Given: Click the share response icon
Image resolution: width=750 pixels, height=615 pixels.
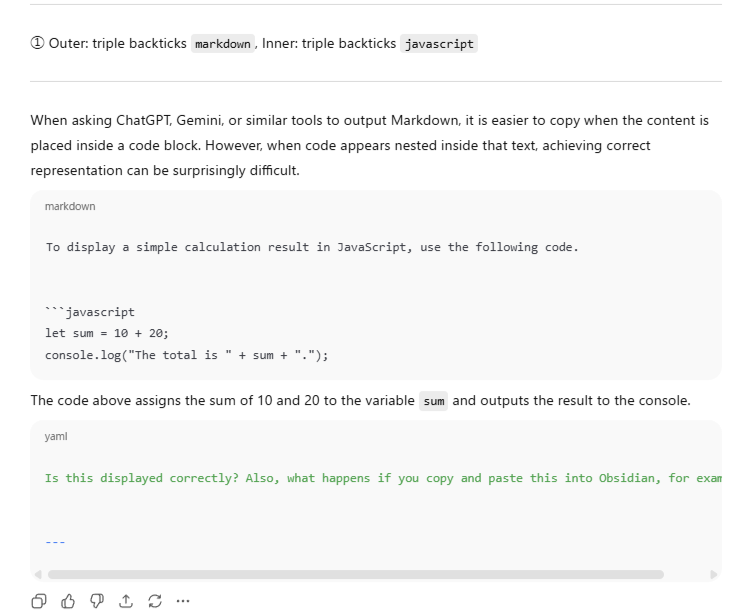Looking at the screenshot, I should (x=125, y=601).
